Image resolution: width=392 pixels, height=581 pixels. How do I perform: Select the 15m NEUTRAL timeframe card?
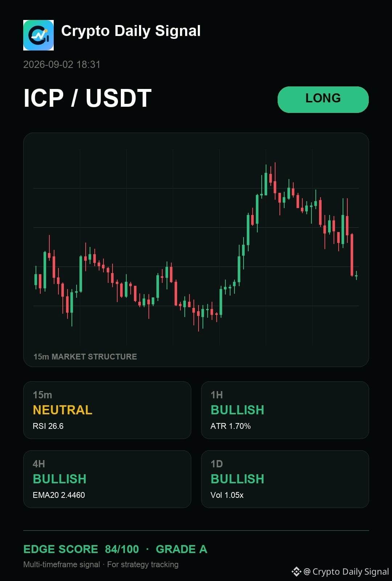pos(107,410)
